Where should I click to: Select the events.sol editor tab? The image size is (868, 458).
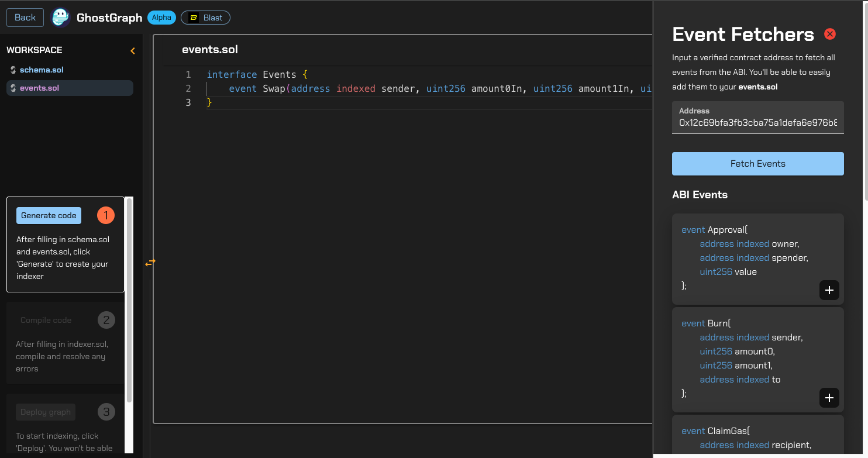(x=209, y=50)
